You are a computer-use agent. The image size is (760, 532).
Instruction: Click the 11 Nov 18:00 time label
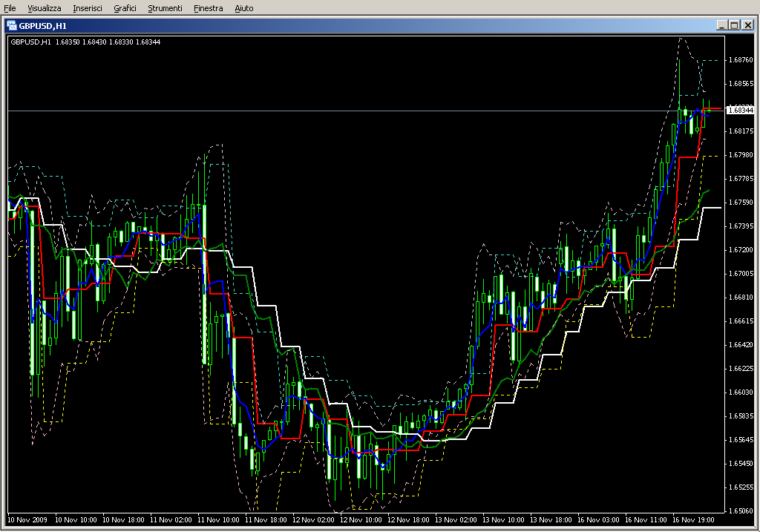[x=266, y=520]
